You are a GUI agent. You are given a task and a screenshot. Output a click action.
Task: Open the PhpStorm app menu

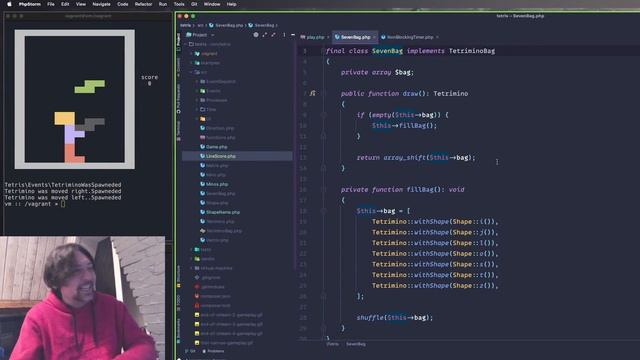click(x=30, y=4)
